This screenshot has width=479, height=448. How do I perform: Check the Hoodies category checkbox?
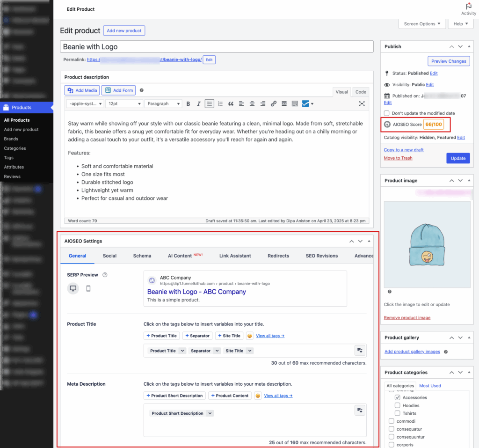click(398, 405)
